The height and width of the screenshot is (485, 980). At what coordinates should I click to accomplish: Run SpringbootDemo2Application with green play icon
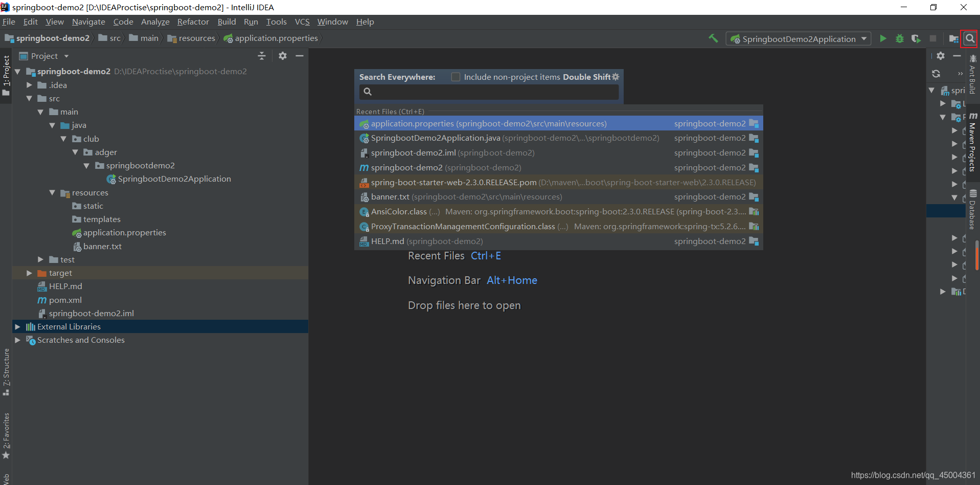(x=883, y=39)
